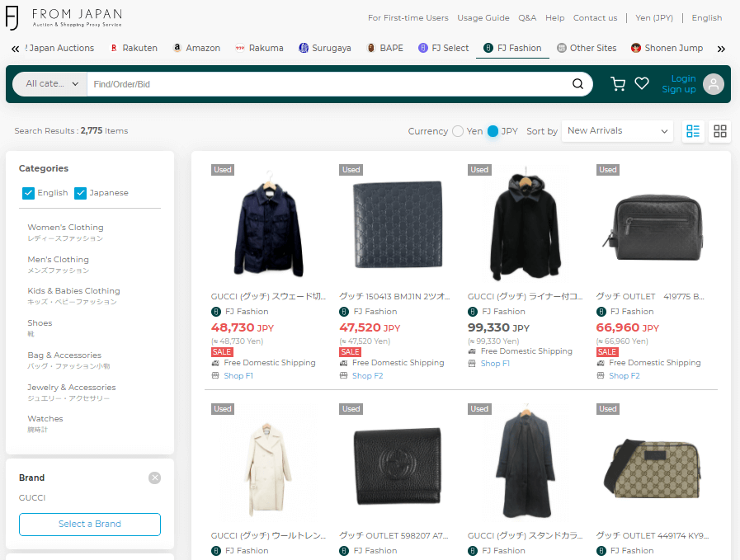
Task: Select Bag & Accessories category
Action: pos(69,360)
